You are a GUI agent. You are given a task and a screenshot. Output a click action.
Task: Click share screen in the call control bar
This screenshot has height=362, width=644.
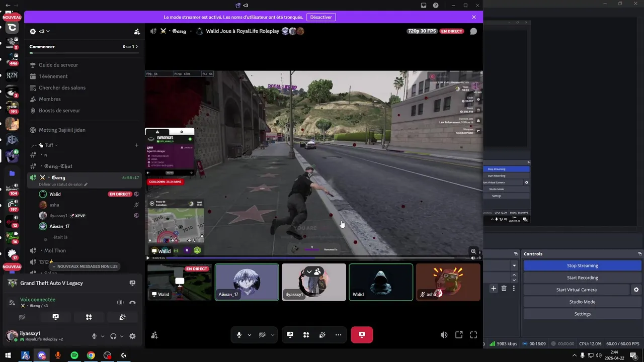[x=290, y=335]
